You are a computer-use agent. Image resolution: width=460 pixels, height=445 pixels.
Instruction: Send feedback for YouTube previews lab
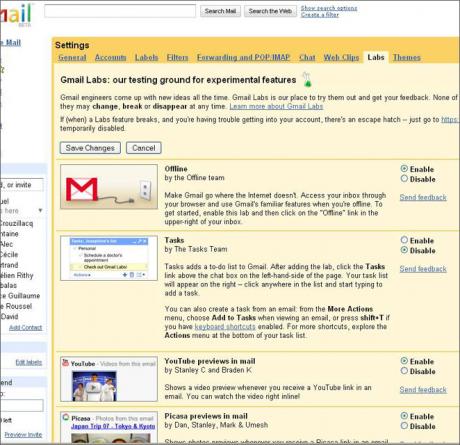tap(423, 390)
